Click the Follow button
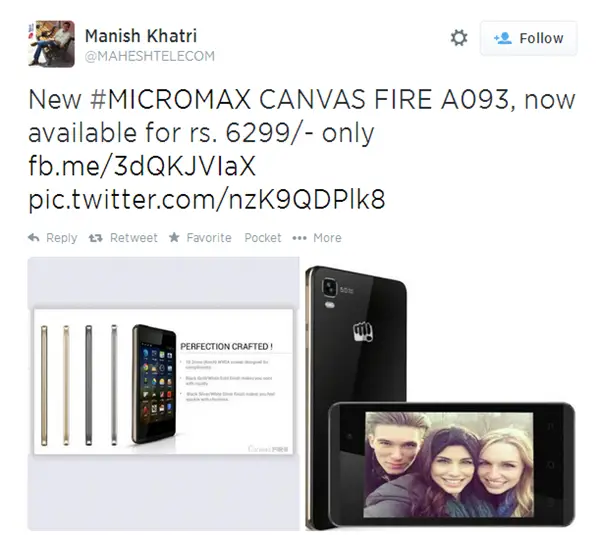 point(528,38)
